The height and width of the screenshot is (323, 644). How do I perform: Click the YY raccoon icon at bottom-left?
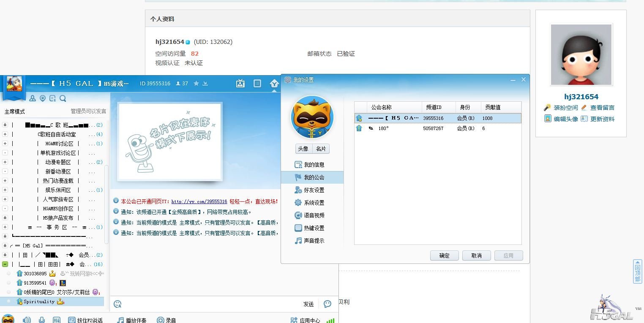click(8, 319)
